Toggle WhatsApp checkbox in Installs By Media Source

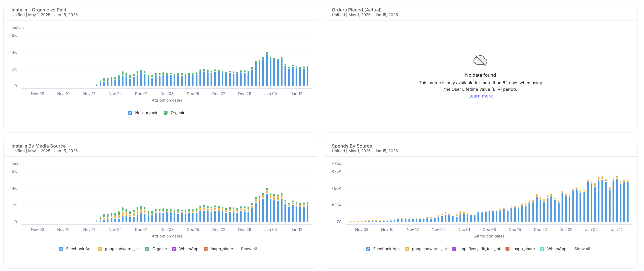click(174, 249)
